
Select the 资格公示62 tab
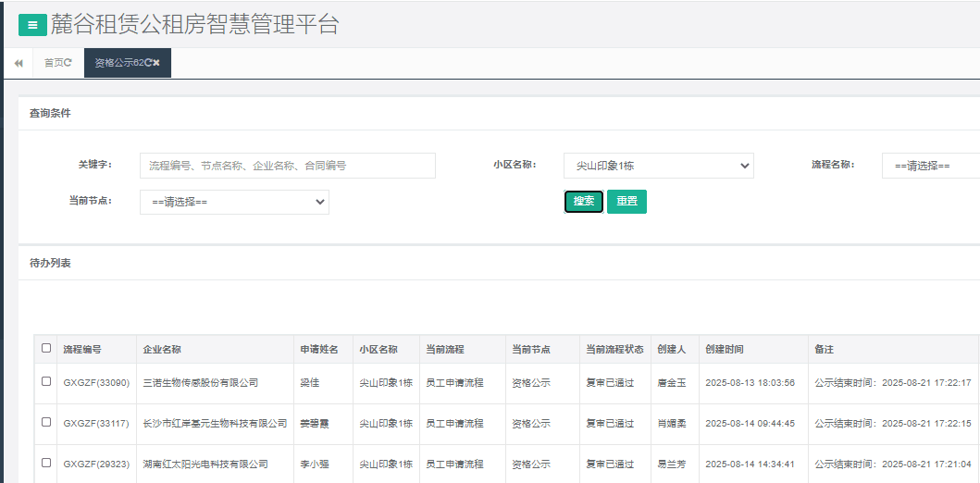point(118,63)
